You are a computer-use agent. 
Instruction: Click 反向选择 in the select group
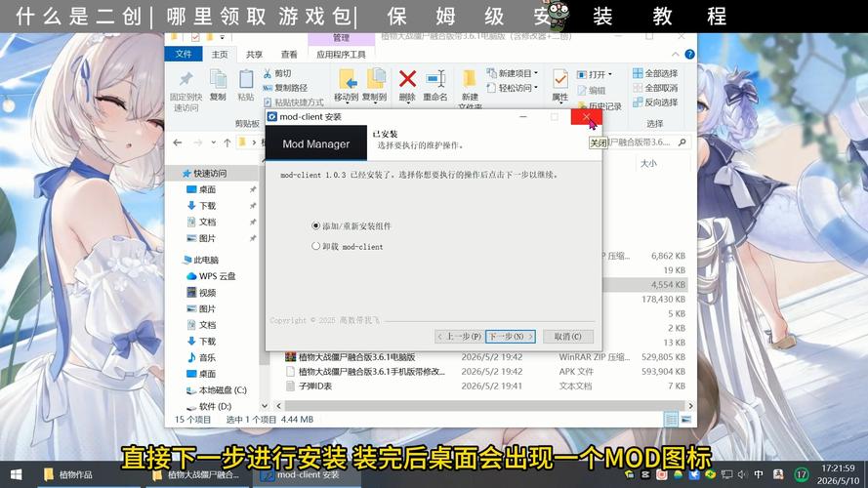655,102
